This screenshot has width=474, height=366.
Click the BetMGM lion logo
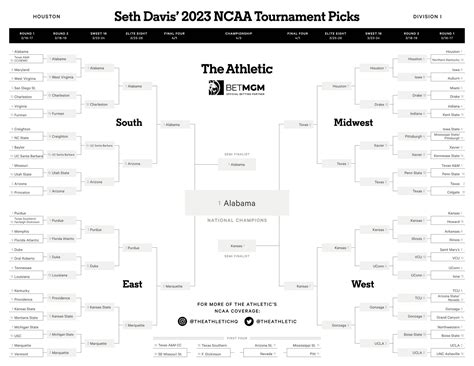click(216, 88)
